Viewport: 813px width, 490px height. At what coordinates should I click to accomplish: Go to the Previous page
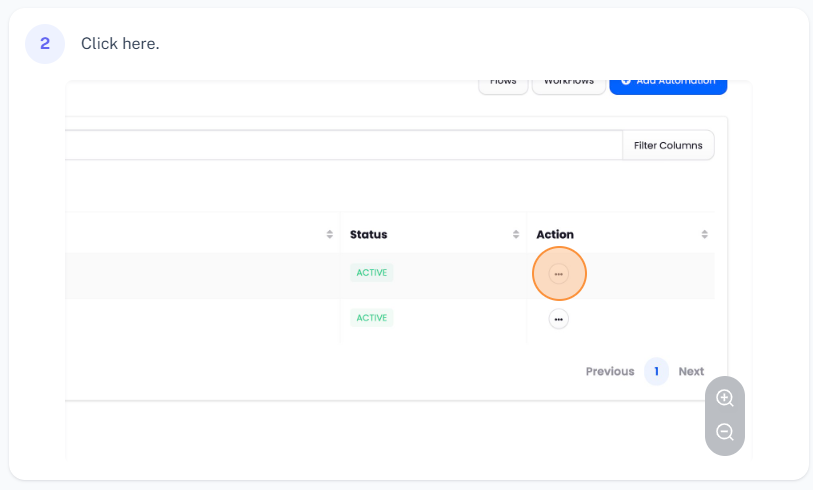(x=609, y=371)
